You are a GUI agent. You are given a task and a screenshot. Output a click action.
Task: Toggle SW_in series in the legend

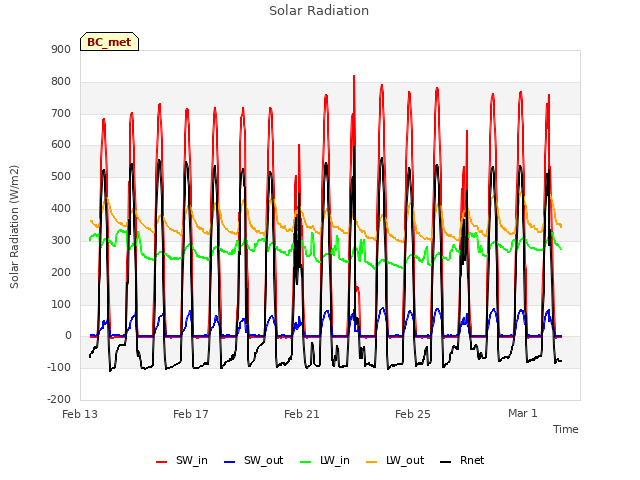pos(182,460)
